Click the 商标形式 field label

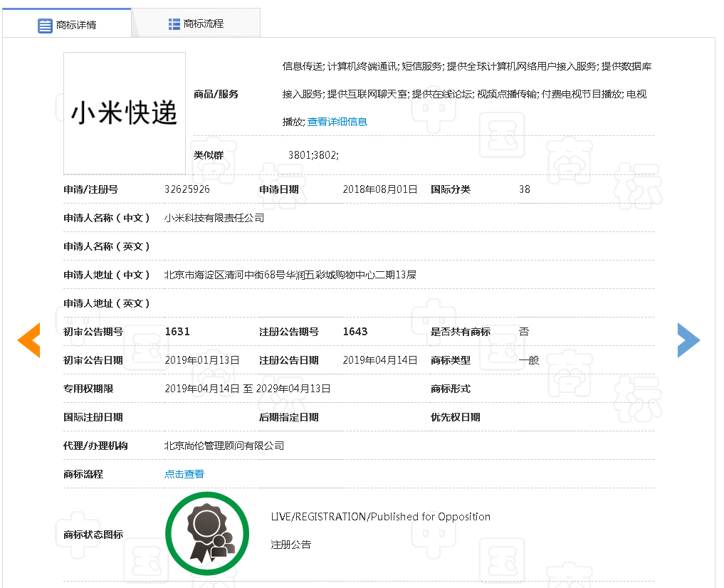click(x=451, y=389)
